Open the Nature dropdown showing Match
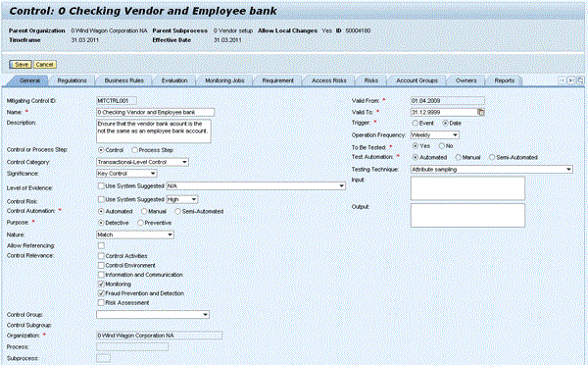This screenshot has height=365, width=588. (135, 235)
